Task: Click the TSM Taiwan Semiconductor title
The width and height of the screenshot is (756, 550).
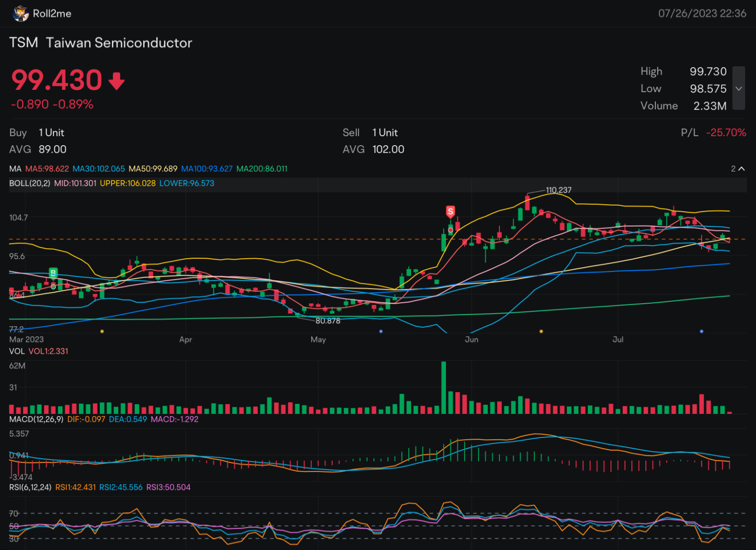Action: click(x=101, y=43)
